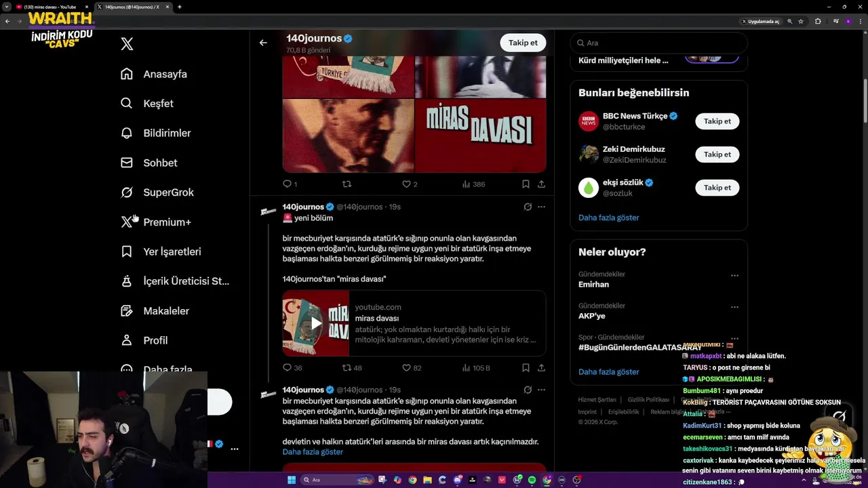Open SuperGrok from sidebar
The height and width of the screenshot is (488, 868).
157,192
